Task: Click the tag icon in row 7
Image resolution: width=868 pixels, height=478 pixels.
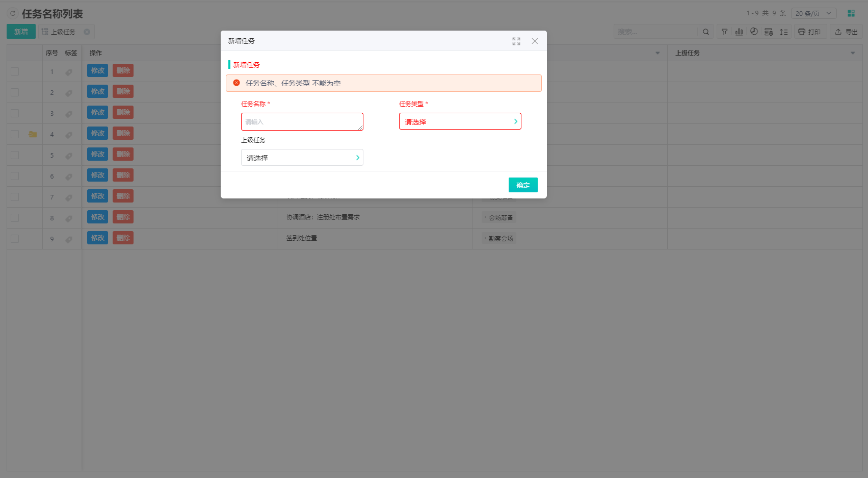Action: point(69,197)
